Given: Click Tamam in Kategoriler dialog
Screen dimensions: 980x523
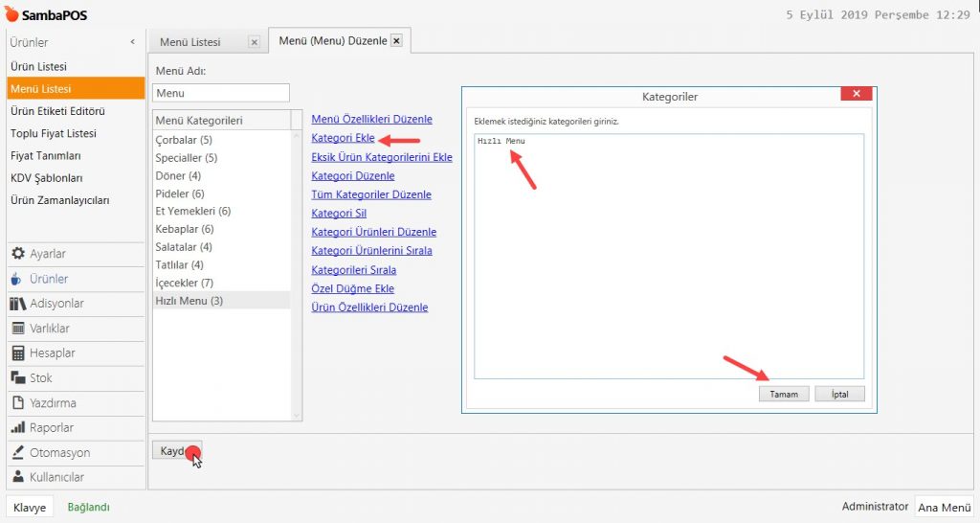Looking at the screenshot, I should pos(784,394).
